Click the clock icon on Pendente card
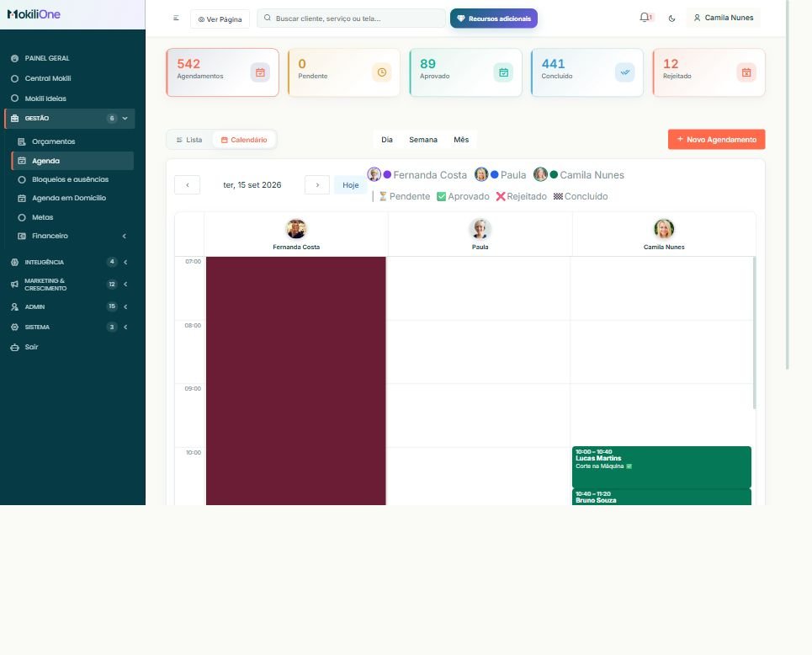The height and width of the screenshot is (655, 812). point(382,72)
